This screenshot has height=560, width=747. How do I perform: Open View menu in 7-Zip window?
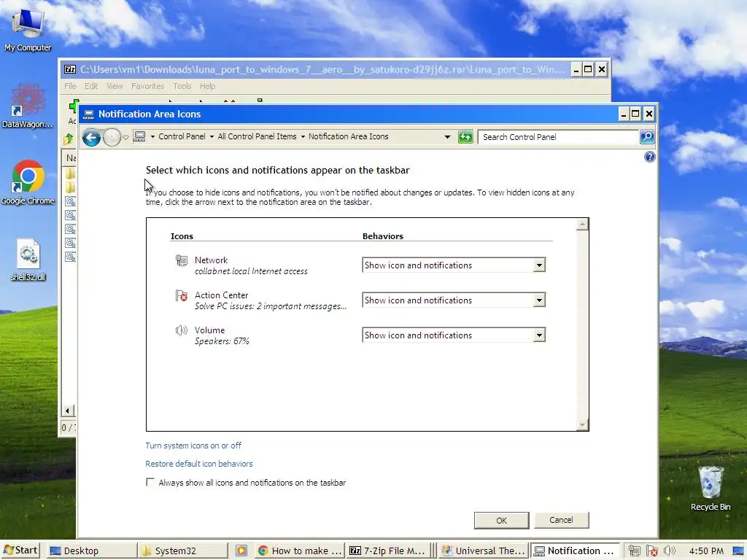click(115, 86)
